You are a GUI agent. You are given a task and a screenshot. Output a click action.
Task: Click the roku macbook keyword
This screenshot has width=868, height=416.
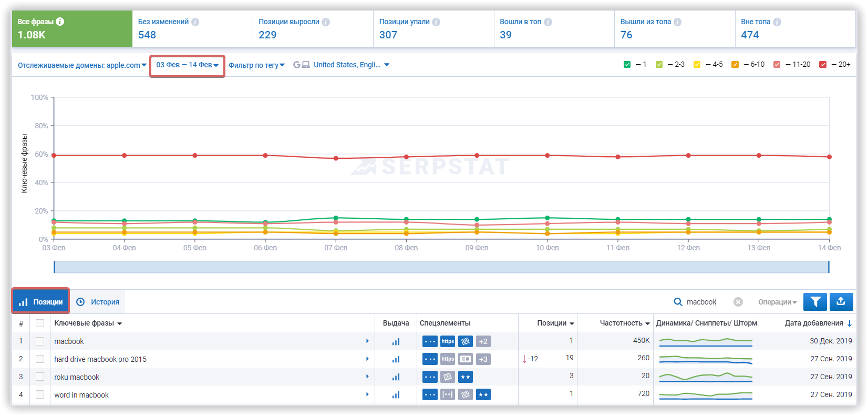click(77, 377)
